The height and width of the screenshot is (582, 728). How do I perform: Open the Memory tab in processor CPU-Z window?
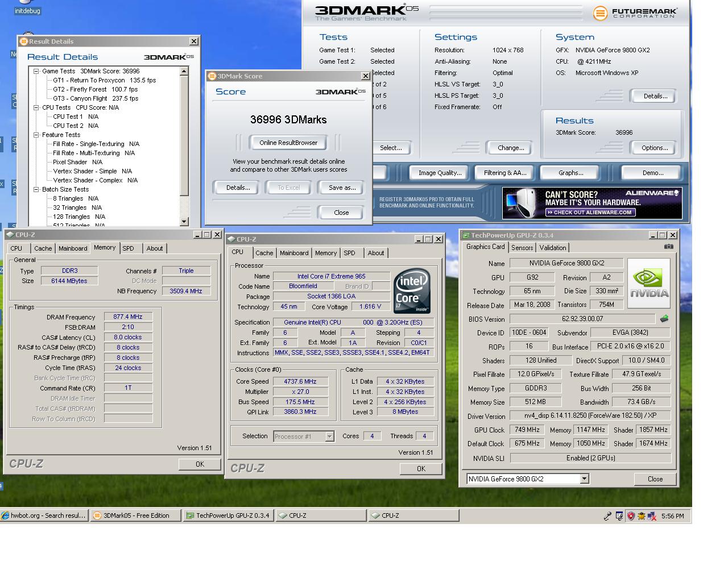pos(326,253)
